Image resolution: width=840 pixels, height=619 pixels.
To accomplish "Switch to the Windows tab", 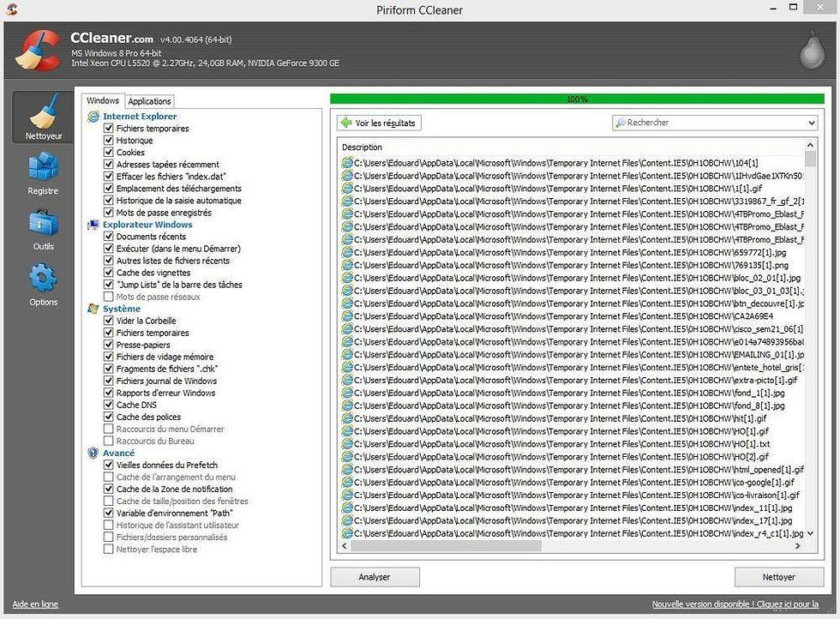I will [x=103, y=101].
